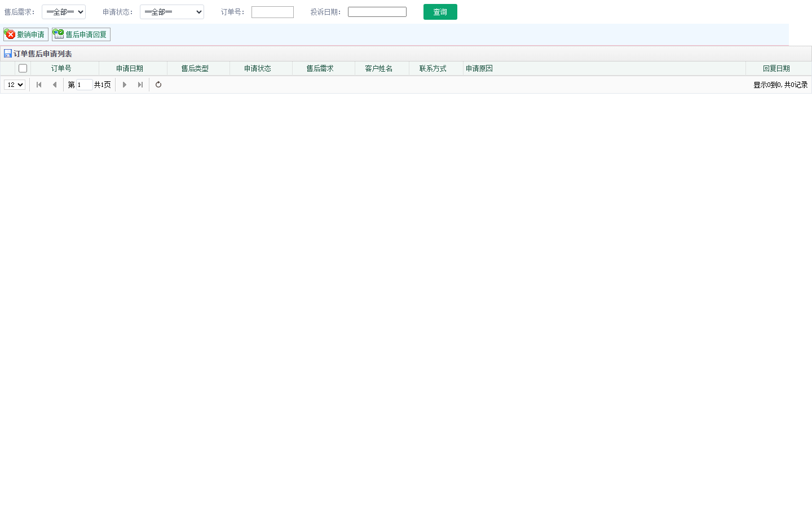Focus the 订单号 input field
Screen dimensions: 812x508
272,12
